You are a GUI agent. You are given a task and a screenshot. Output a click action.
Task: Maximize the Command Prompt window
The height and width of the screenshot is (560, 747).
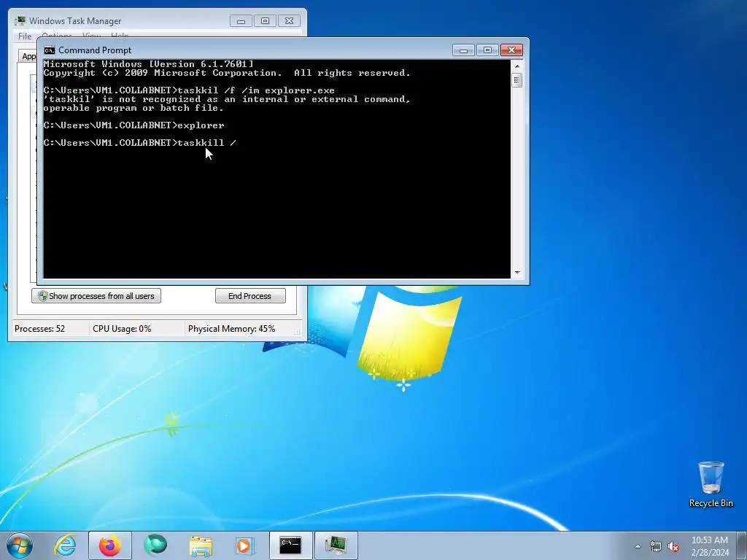[487, 50]
